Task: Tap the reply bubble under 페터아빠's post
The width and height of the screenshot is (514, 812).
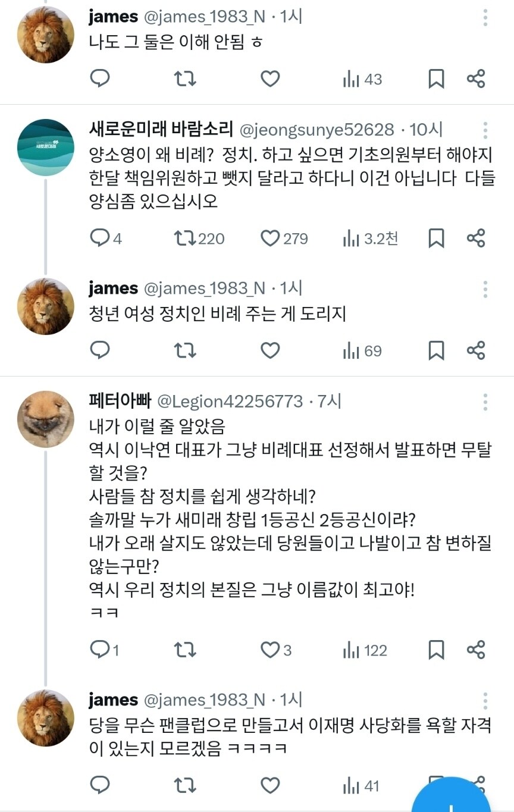Action: coord(101,650)
